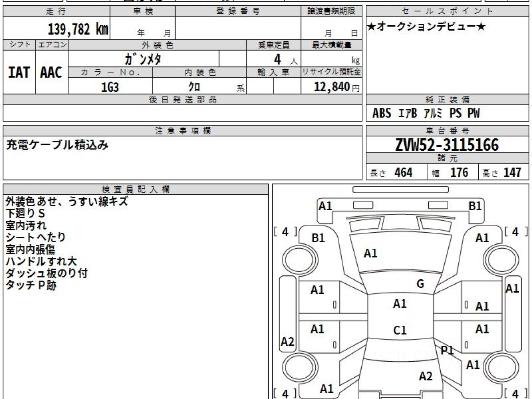
Task: Click the inspector note シートへたり
Action: coord(35,238)
